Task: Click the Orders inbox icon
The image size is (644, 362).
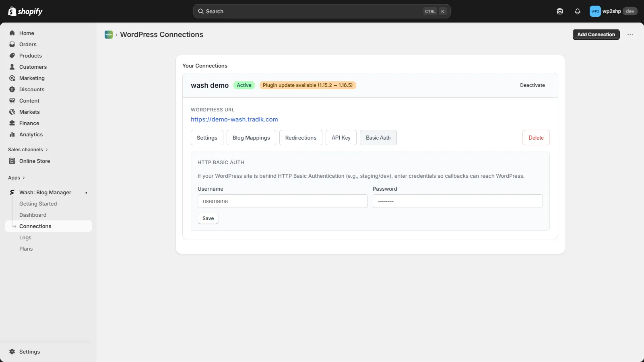Action: [x=12, y=44]
